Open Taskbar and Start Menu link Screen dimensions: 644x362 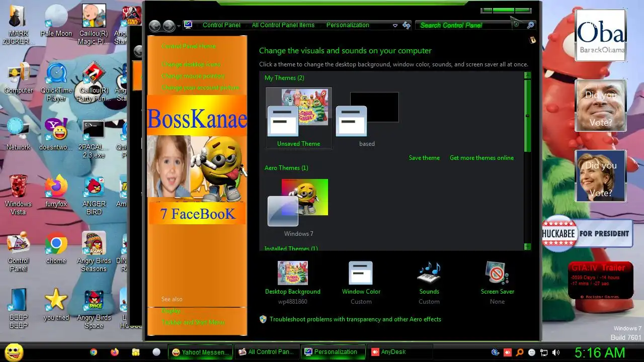click(x=193, y=322)
